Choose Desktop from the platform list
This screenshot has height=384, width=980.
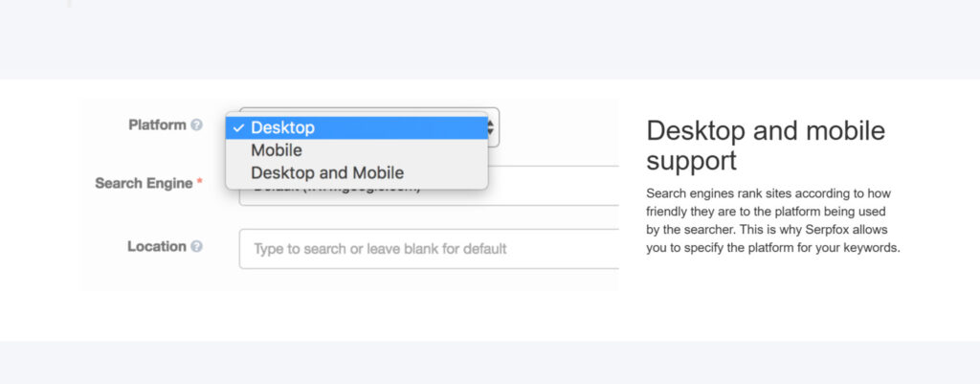[x=282, y=127]
